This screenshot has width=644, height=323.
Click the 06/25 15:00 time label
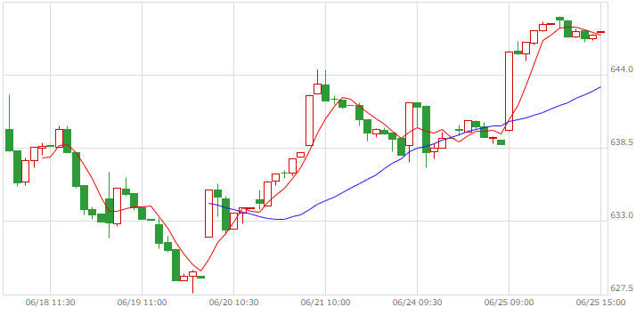pos(600,303)
